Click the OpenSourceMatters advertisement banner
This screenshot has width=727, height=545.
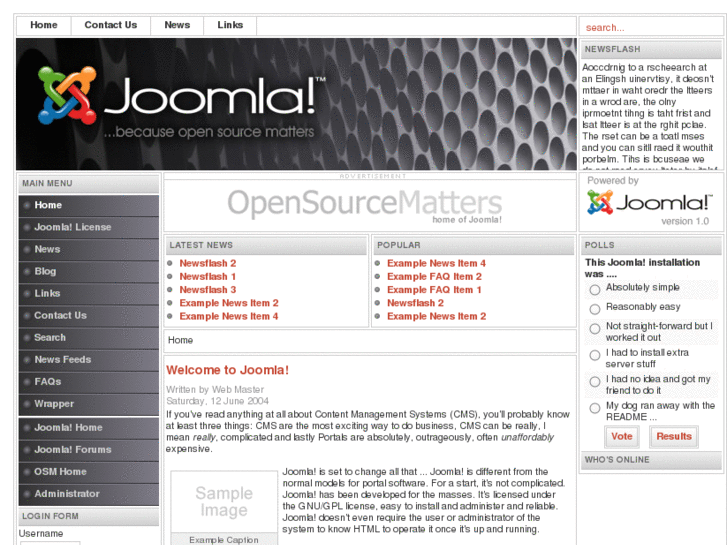(364, 205)
